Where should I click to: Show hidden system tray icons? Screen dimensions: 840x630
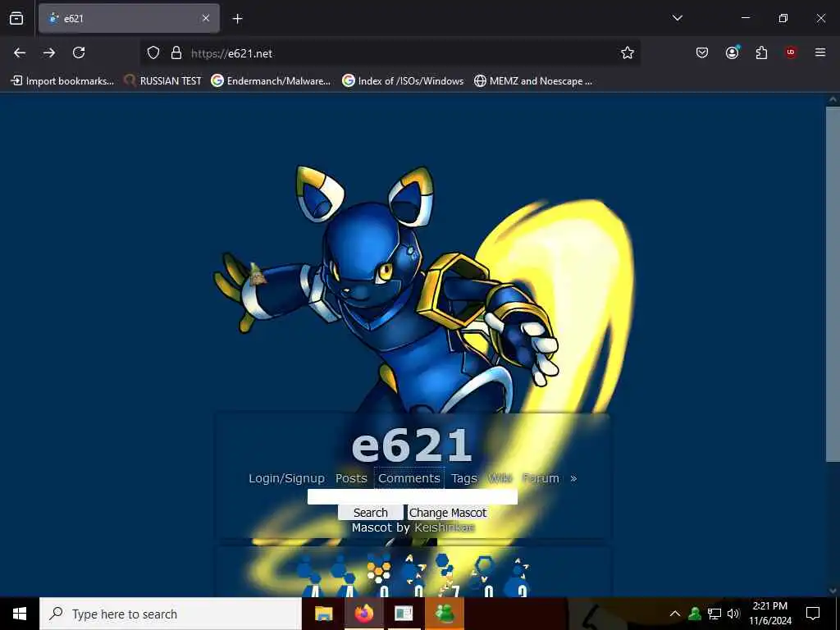[x=675, y=614]
